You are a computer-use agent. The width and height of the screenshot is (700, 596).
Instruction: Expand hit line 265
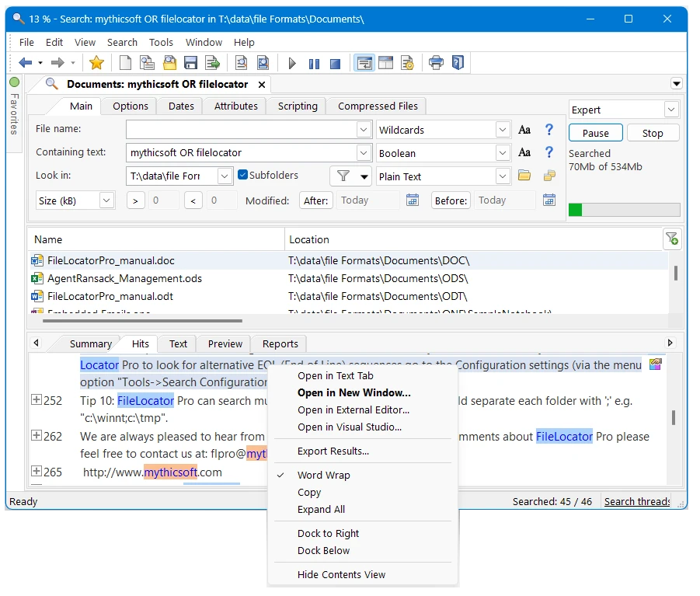pyautogui.click(x=37, y=471)
